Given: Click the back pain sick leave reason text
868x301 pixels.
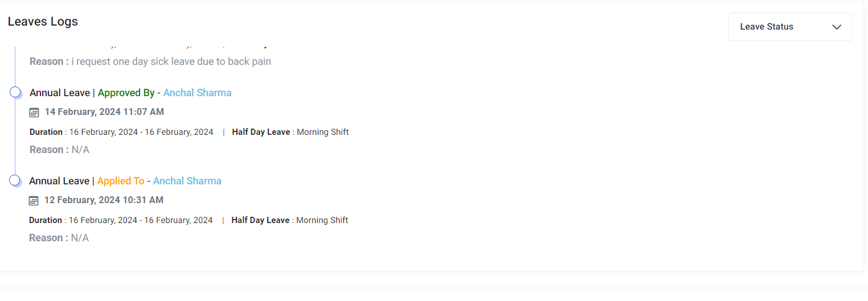Looking at the screenshot, I should tap(150, 61).
